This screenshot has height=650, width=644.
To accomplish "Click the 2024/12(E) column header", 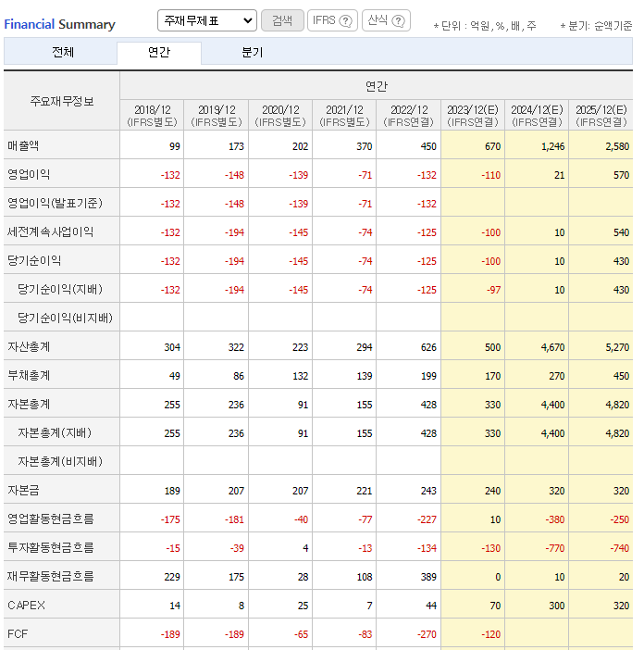I will [x=537, y=115].
